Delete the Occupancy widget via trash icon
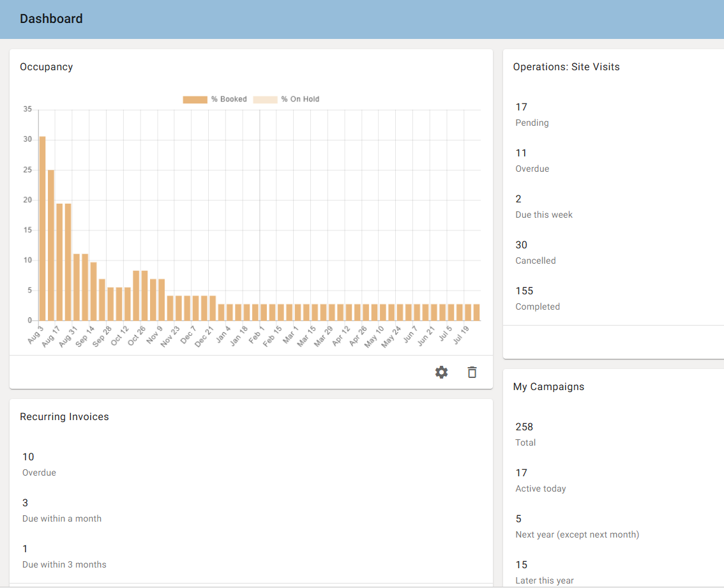 tap(472, 372)
